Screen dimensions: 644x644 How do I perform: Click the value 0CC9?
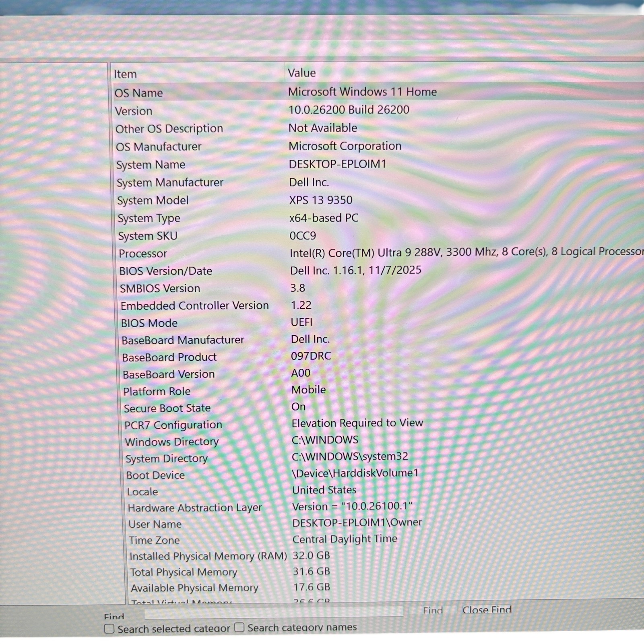coord(303,235)
